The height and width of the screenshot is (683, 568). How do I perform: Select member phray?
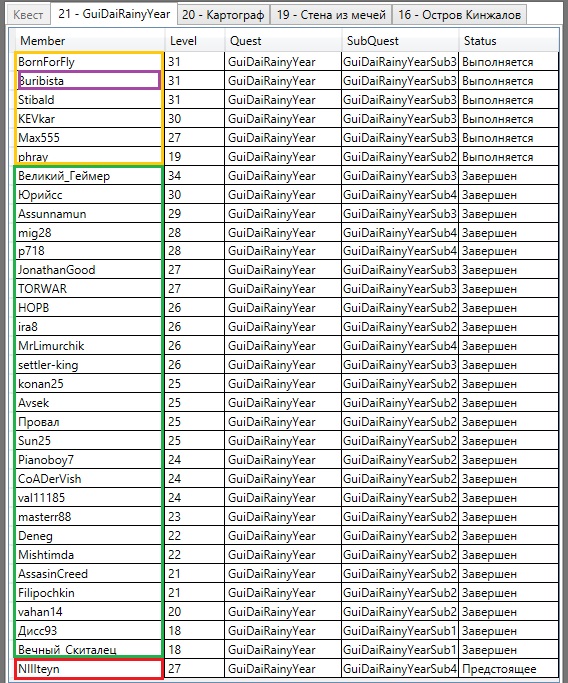[x=89, y=156]
